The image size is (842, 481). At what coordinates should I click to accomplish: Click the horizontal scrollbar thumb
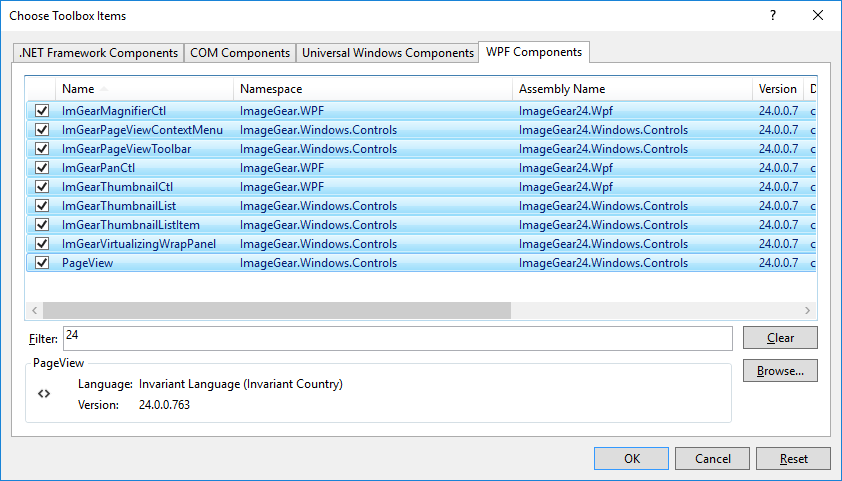277,310
